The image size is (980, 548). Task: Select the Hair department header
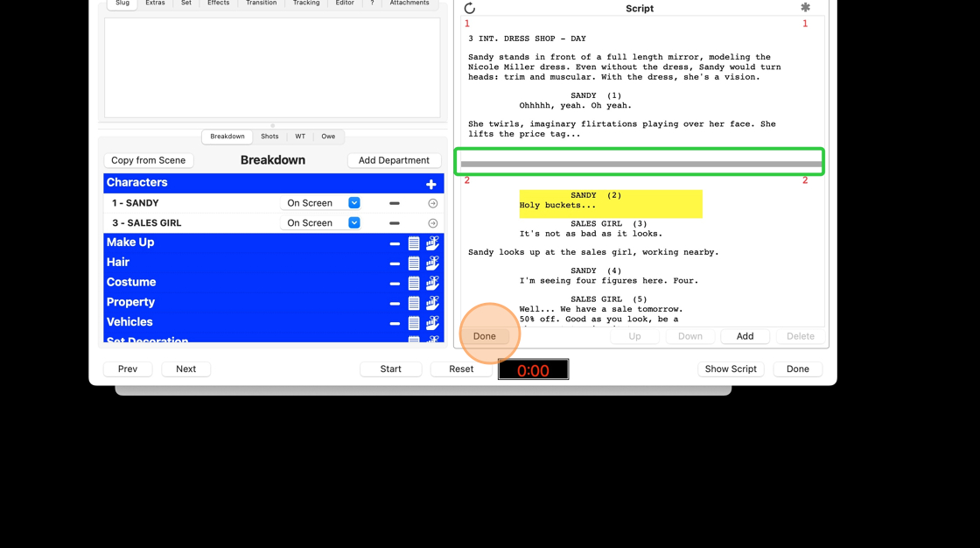coord(274,263)
